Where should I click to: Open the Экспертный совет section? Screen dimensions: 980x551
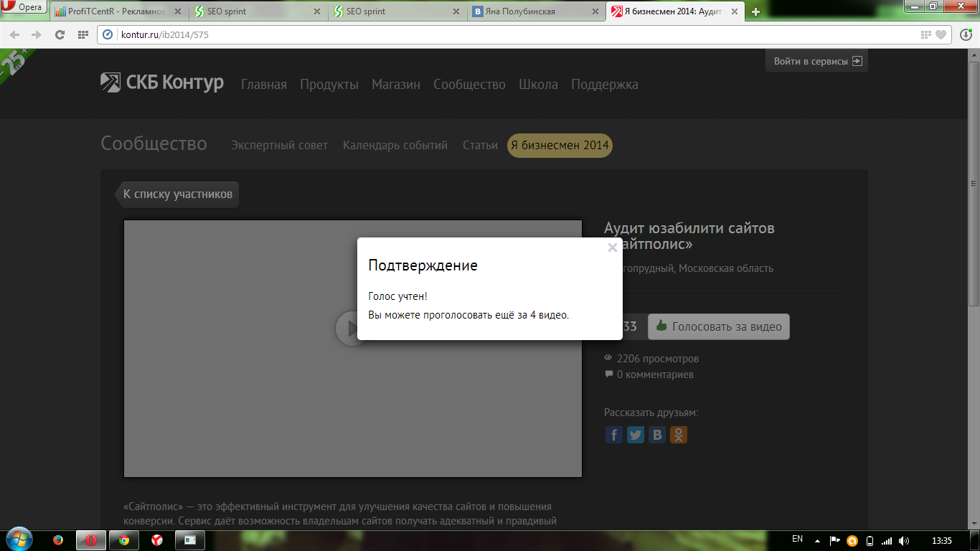279,145
